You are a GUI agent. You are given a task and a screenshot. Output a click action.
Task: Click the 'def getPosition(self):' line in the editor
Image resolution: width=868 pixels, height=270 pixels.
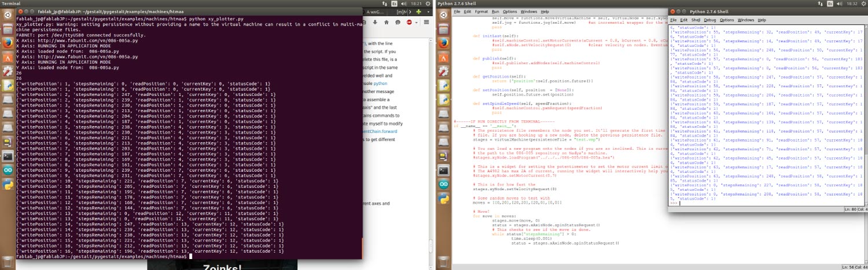click(501, 76)
